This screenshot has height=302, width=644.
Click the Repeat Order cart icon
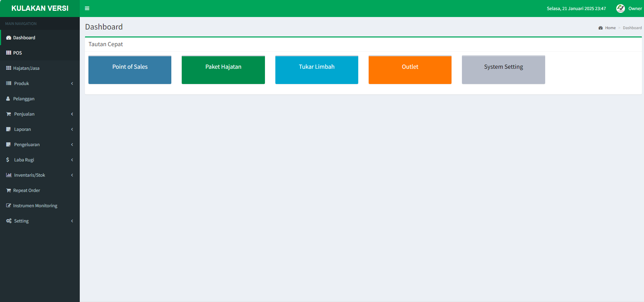coord(9,190)
